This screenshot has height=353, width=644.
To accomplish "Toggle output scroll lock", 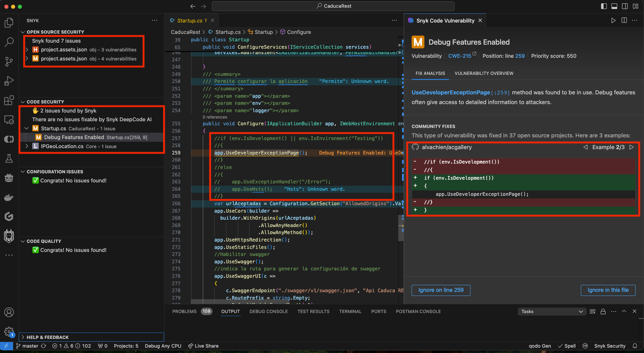I will pyautogui.click(x=603, y=312).
